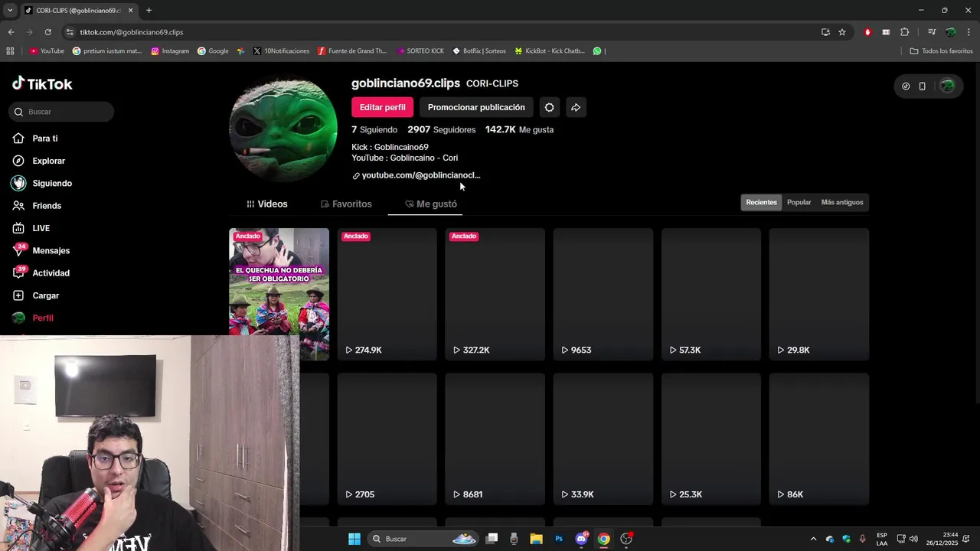Viewport: 980px width, 551px height.
Task: Bookmark this page with star icon
Action: [842, 32]
